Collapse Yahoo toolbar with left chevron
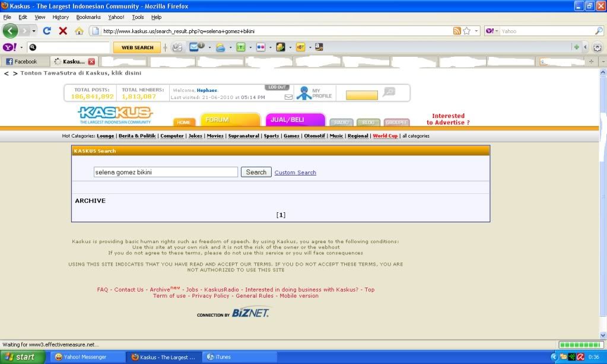The image size is (607, 364). [x=585, y=47]
